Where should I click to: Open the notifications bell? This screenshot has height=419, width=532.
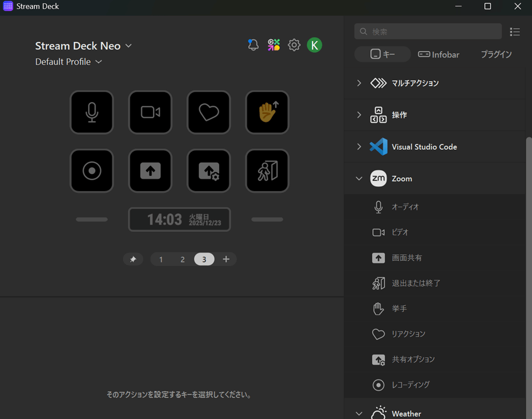[x=253, y=45]
